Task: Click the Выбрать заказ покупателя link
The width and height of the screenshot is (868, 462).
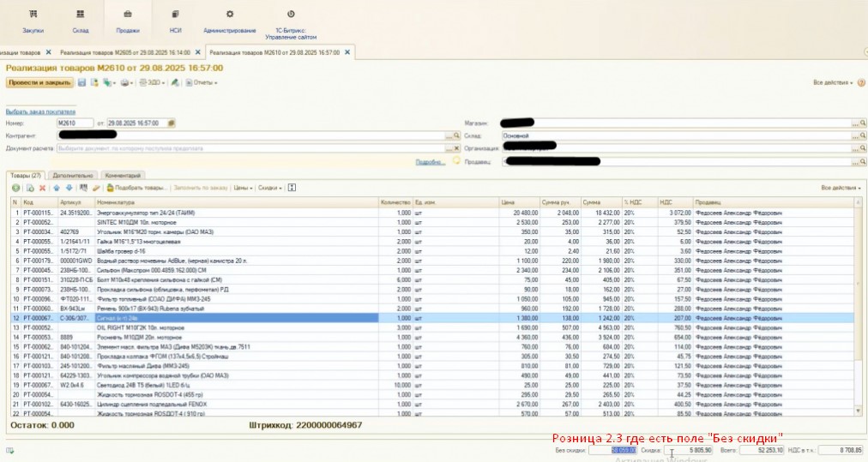Action: click(x=40, y=111)
